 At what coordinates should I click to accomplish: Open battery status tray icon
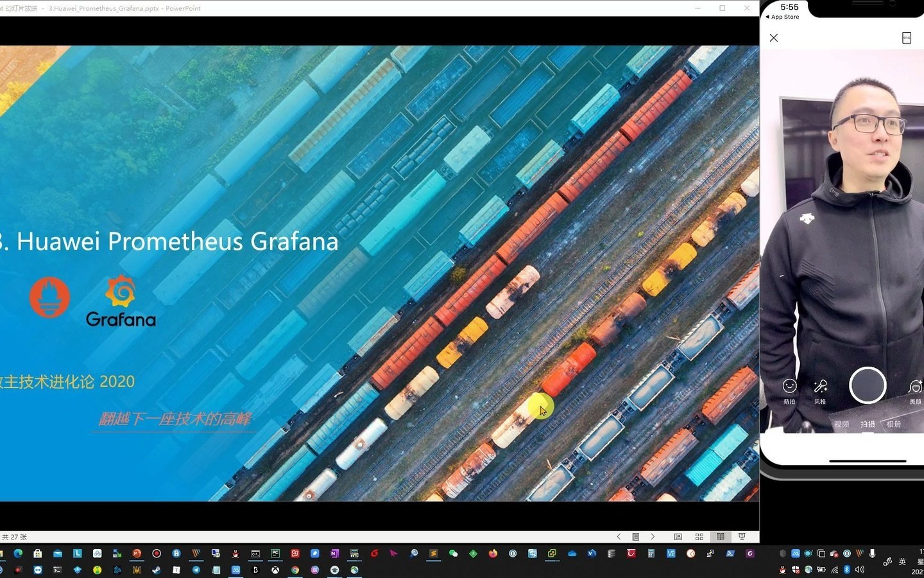point(821,570)
